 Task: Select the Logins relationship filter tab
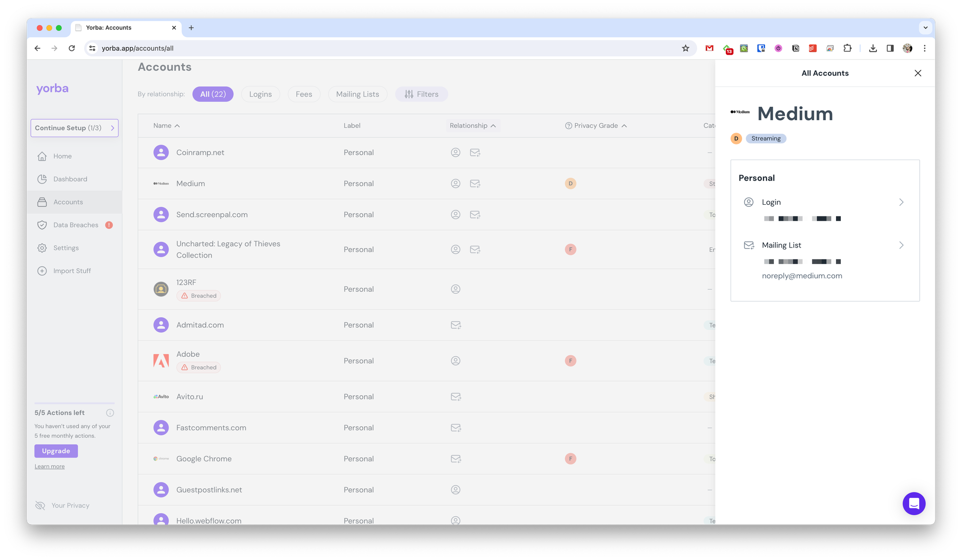point(260,94)
